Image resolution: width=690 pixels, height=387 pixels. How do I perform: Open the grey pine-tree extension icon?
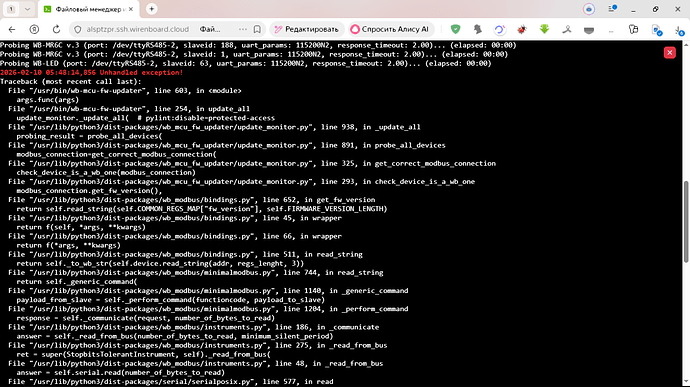(477, 29)
